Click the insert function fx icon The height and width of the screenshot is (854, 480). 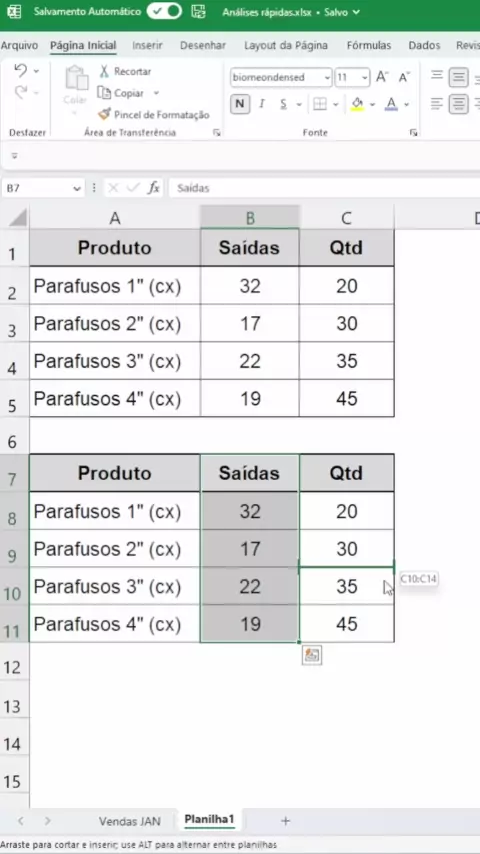[154, 188]
